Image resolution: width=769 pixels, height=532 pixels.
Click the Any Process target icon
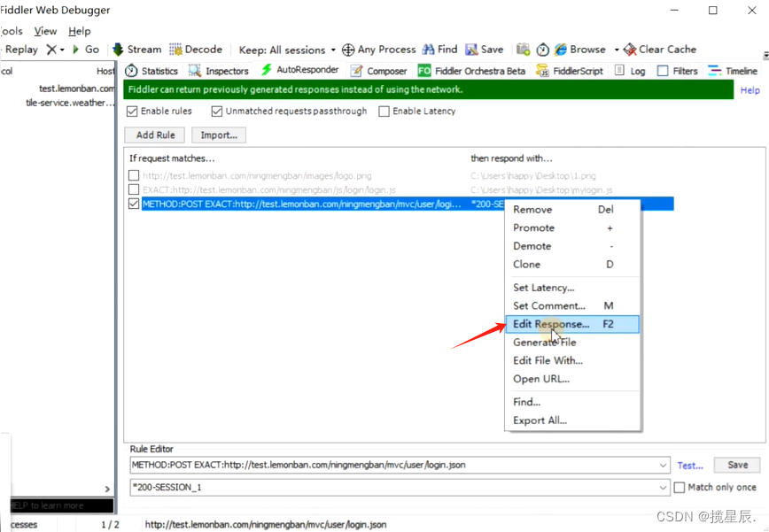point(348,50)
